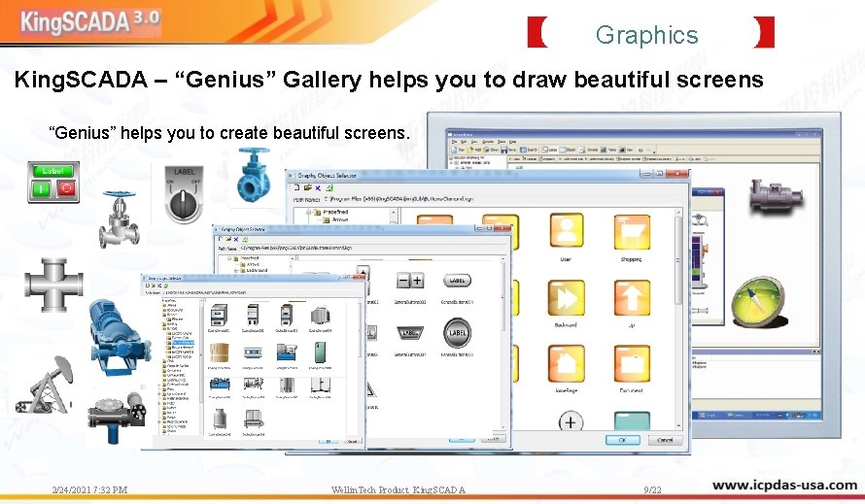Click the silver globe valve graphic
The height and width of the screenshot is (504, 865).
(x=119, y=218)
